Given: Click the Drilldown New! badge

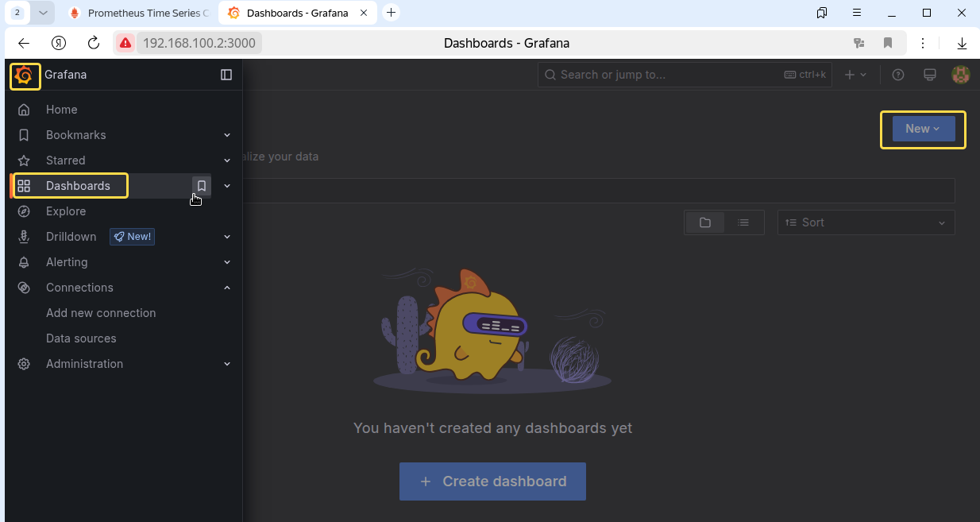Looking at the screenshot, I should 132,237.
